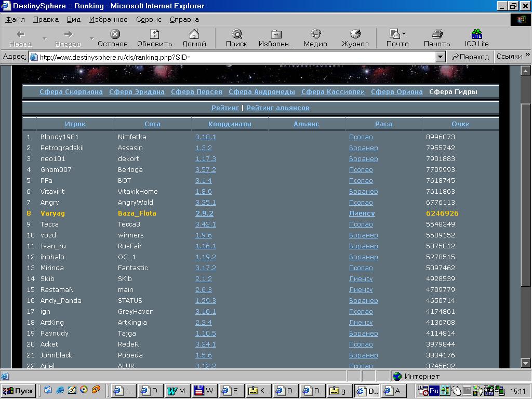
Task: Expand the address bar dropdown arrow
Action: [x=441, y=57]
